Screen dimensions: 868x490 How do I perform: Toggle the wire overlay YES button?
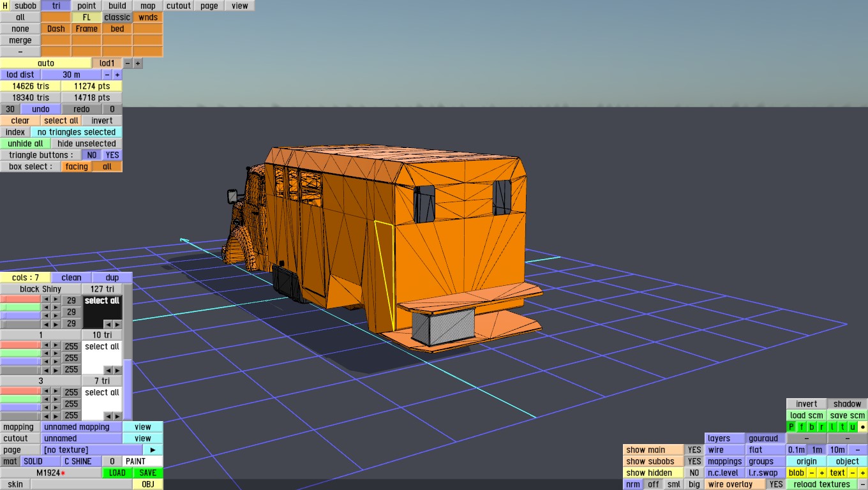[x=776, y=484]
